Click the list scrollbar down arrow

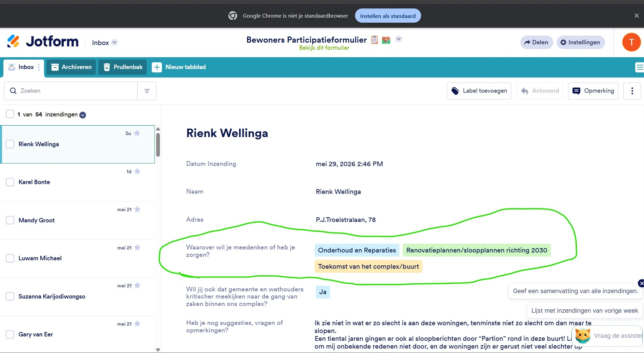point(158,350)
